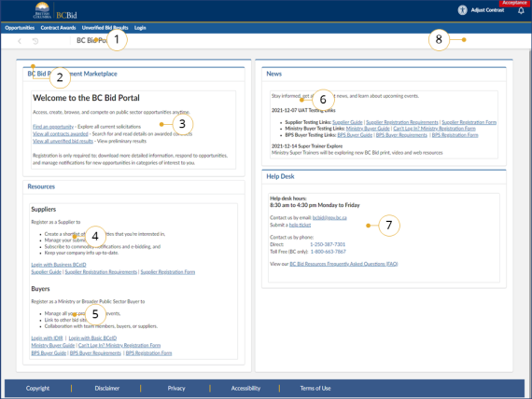The width and height of the screenshot is (532, 399).
Task: Open View all unverified bid results link
Action: pyautogui.click(x=63, y=141)
